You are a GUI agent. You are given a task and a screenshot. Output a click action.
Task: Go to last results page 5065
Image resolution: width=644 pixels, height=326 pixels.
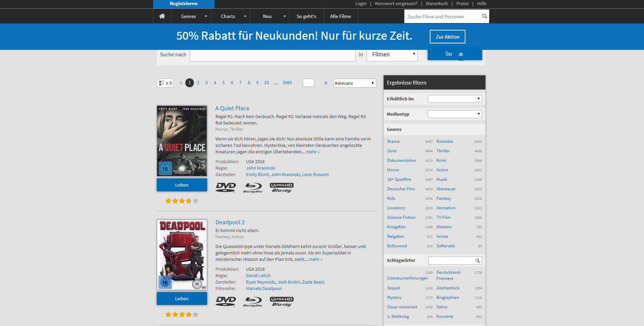[287, 83]
